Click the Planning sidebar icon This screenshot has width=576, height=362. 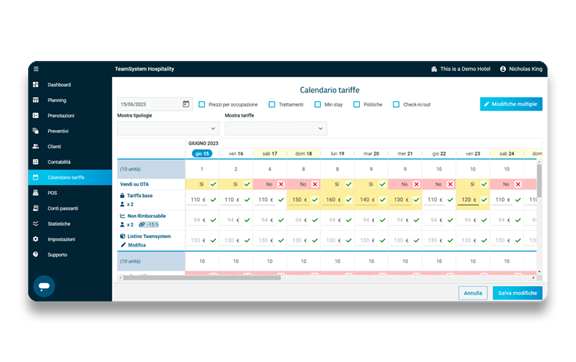[x=36, y=100]
